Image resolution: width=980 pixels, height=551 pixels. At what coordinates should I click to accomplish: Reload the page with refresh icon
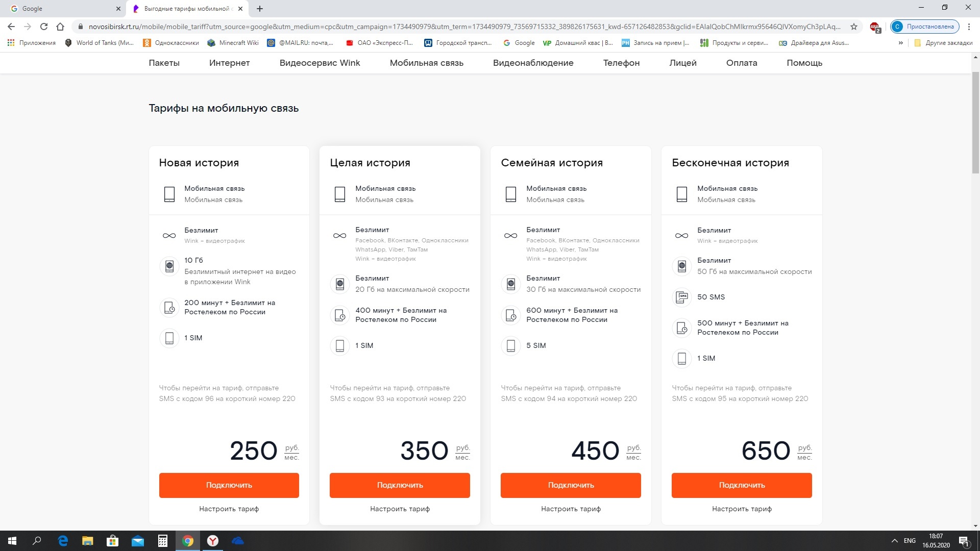[44, 27]
